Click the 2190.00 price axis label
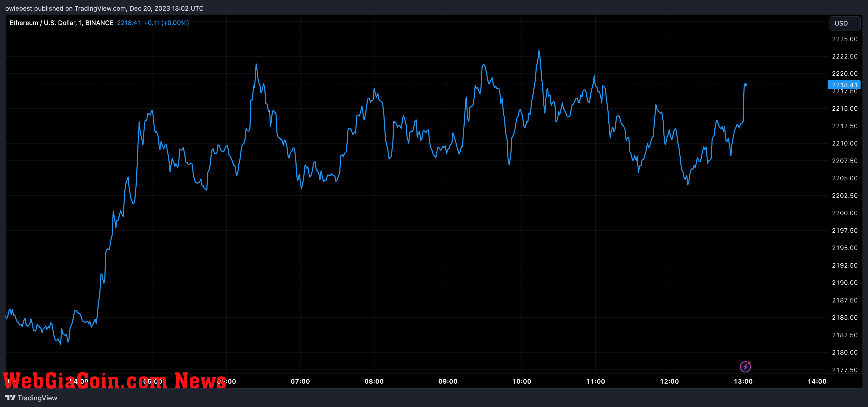Screen dimensions: 868x407 tap(845, 283)
